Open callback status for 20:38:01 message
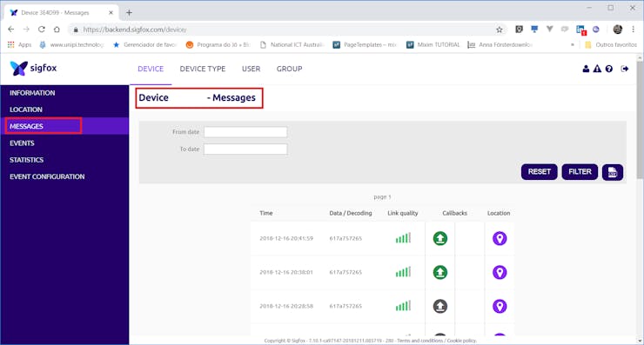Image resolution: width=644 pixels, height=345 pixels. click(440, 272)
